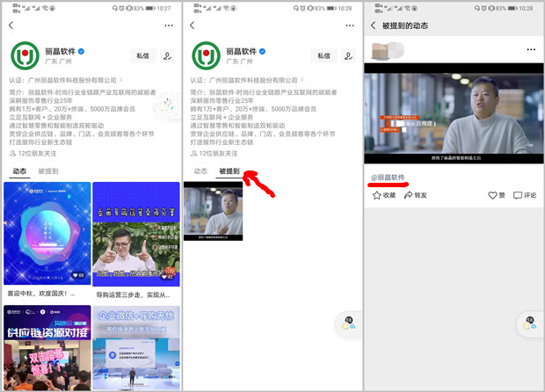Click 私信 button in middle screen
The width and height of the screenshot is (545, 392).
(x=324, y=56)
